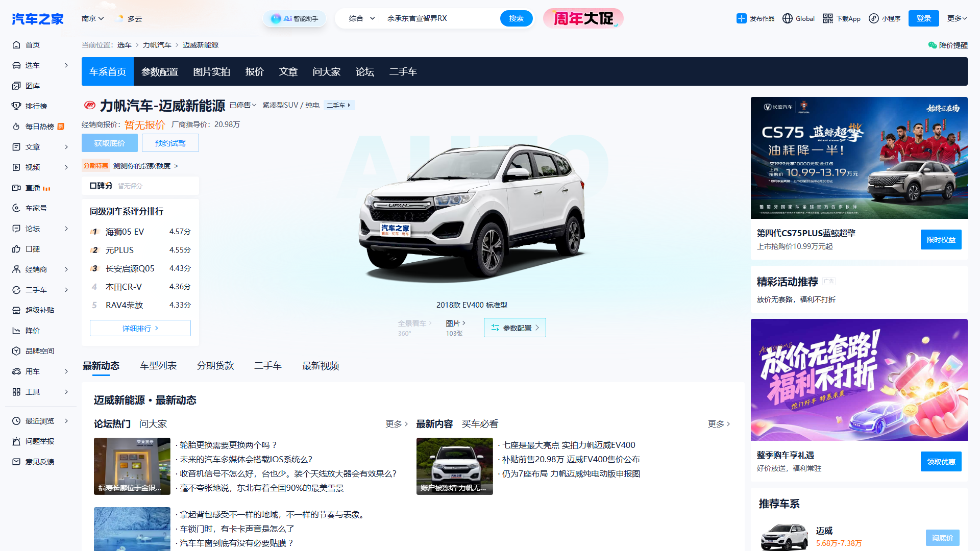This screenshot has height=551, width=980.
Task: Click the 领取优惠 button
Action: point(941,462)
